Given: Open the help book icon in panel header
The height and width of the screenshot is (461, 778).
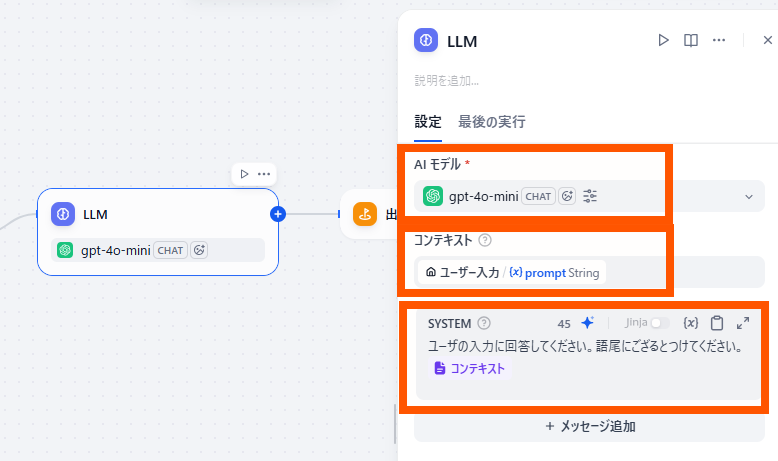Looking at the screenshot, I should click(x=690, y=40).
